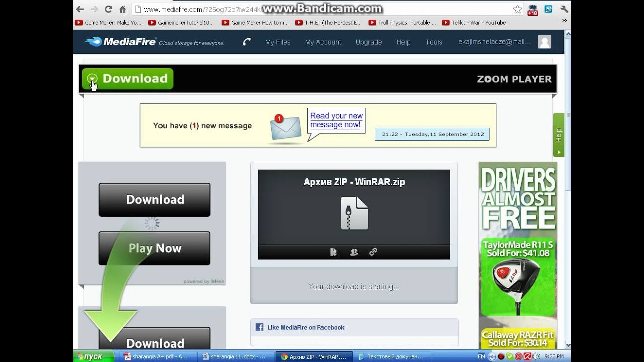644x362 pixels.
Task: Open the Windows пуск start button
Action: pos(94,356)
